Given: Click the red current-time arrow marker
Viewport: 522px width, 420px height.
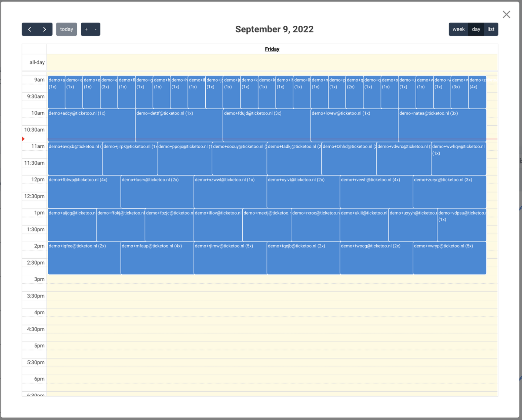Looking at the screenshot, I should (x=23, y=139).
